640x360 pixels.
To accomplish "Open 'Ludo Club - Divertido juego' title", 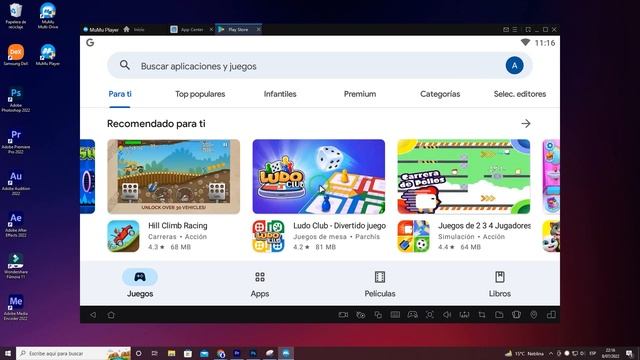I will point(339,225).
